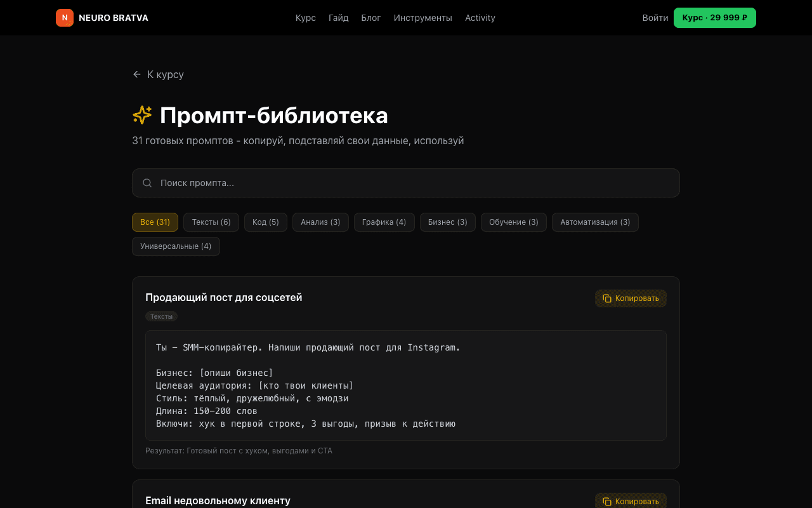
Task: Click the prompt line starting Ты — SMM-копирайтер
Action: click(x=308, y=347)
